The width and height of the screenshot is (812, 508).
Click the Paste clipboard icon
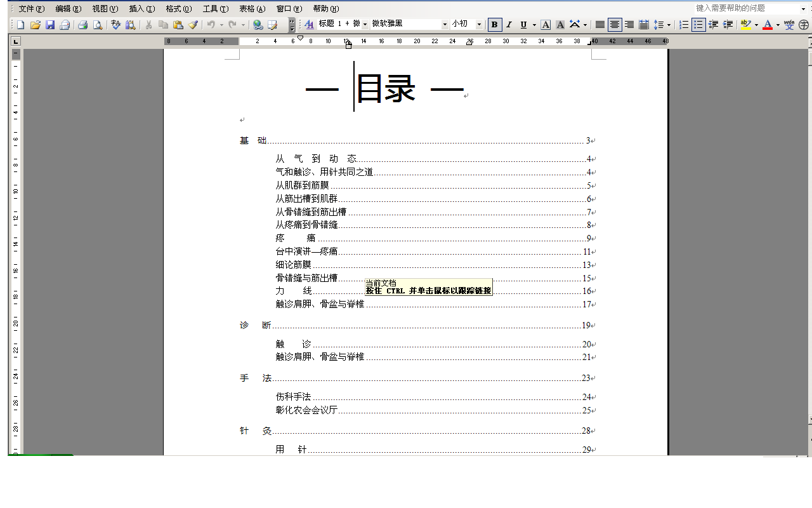[178, 25]
